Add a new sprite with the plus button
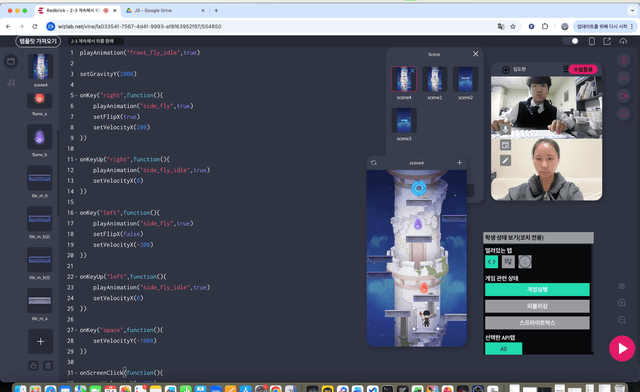The height and width of the screenshot is (392, 640). (40, 341)
